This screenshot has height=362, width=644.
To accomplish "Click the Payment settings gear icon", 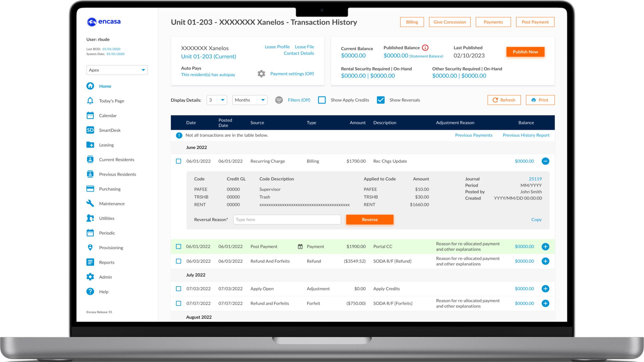I will (261, 74).
